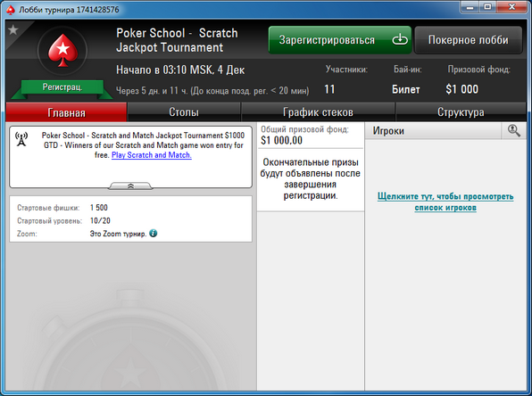Screen dimensions: 532x396
Task: Select the Структура tab
Action: click(461, 111)
